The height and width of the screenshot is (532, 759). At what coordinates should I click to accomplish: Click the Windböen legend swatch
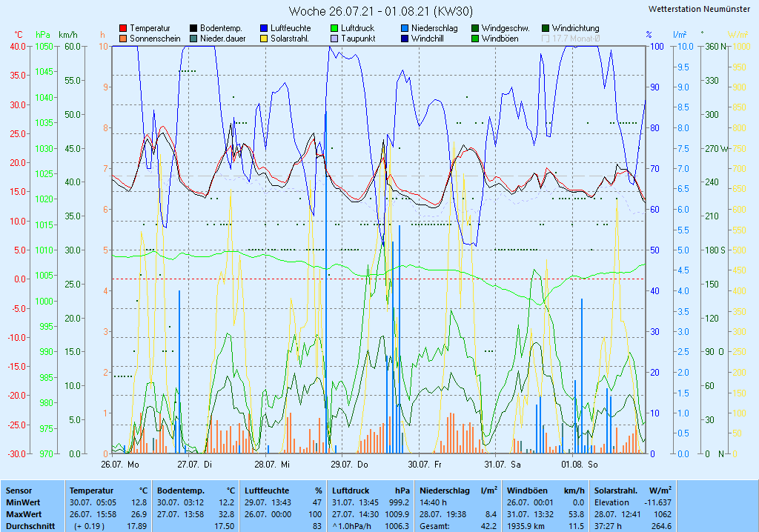(475, 39)
